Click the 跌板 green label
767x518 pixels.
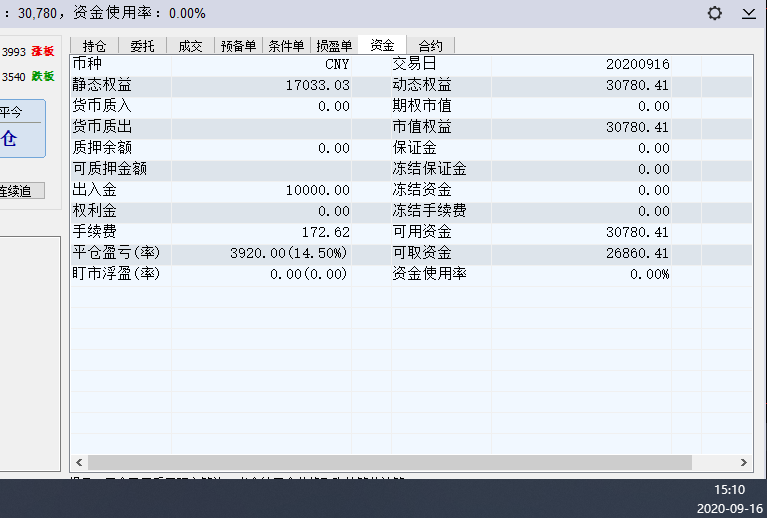43,76
